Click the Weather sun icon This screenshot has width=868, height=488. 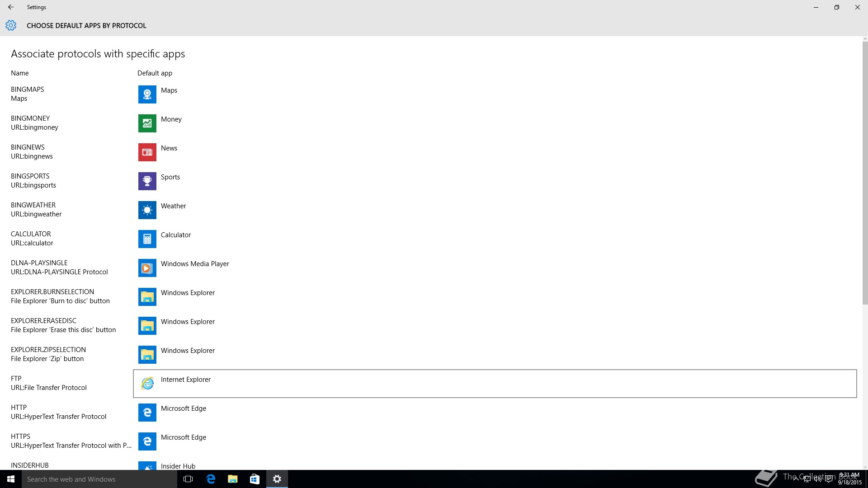147,210
